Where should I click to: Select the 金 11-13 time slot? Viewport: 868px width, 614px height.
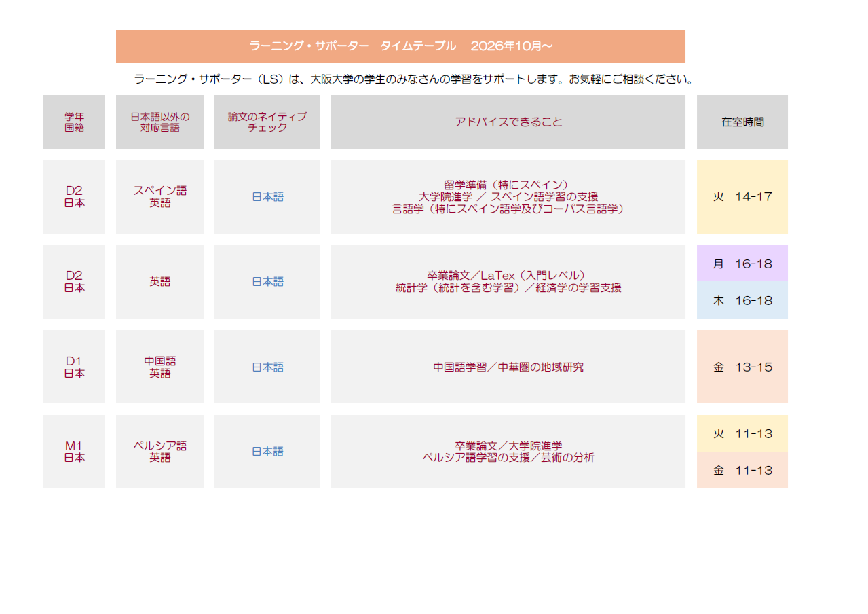pos(742,470)
